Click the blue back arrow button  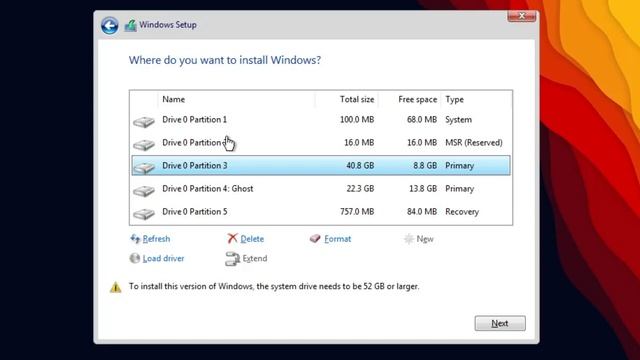tap(109, 25)
